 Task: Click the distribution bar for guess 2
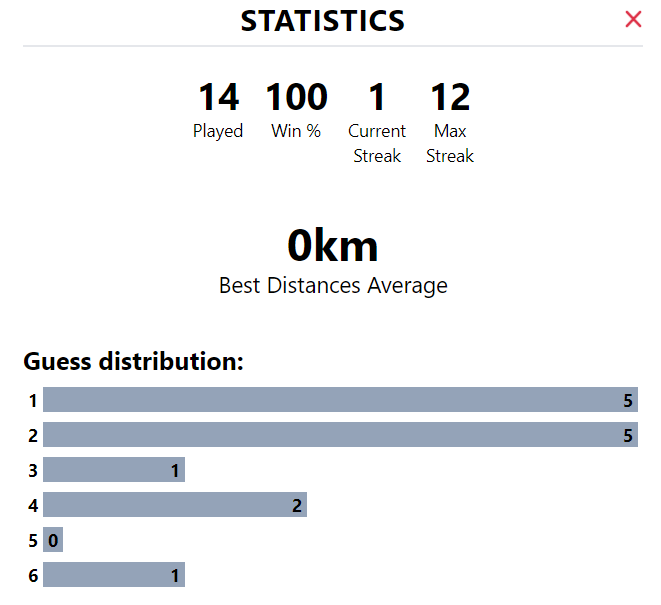tap(340, 435)
